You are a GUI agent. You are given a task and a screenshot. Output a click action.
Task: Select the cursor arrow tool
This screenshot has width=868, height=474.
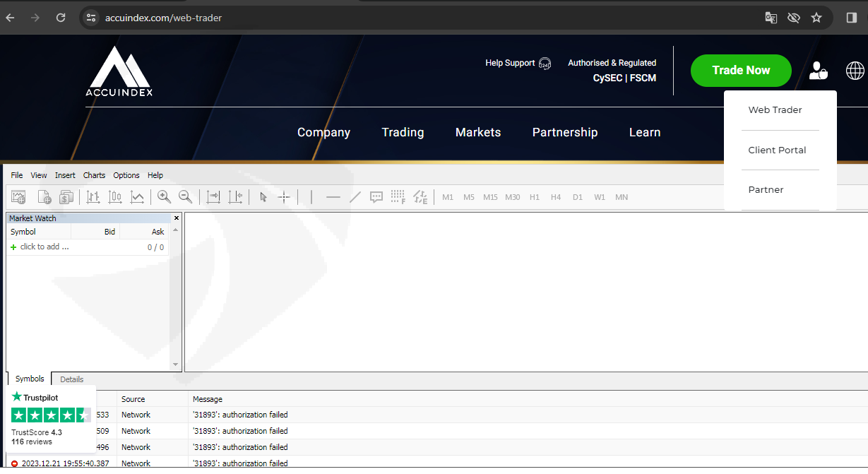pos(263,197)
